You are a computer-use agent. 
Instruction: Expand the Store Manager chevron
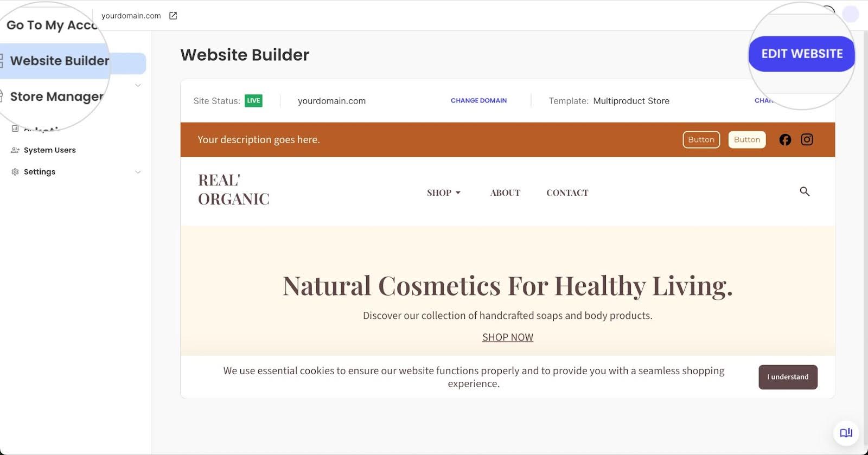[138, 85]
